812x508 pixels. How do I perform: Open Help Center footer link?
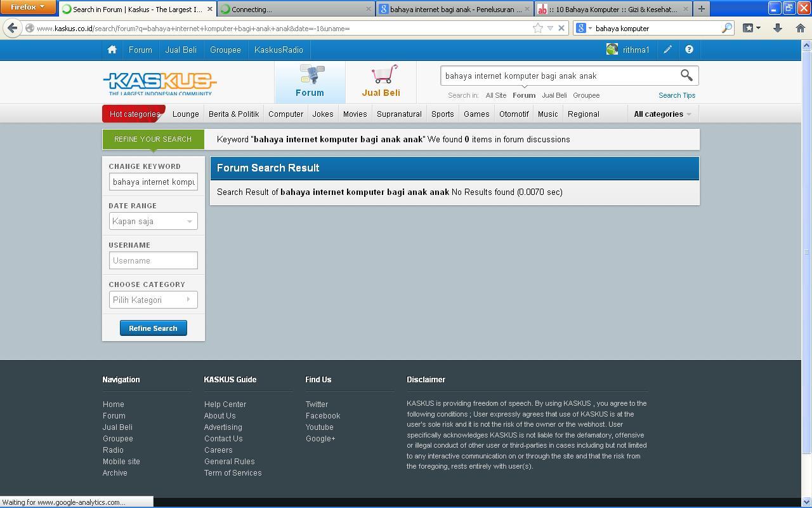[225, 404]
